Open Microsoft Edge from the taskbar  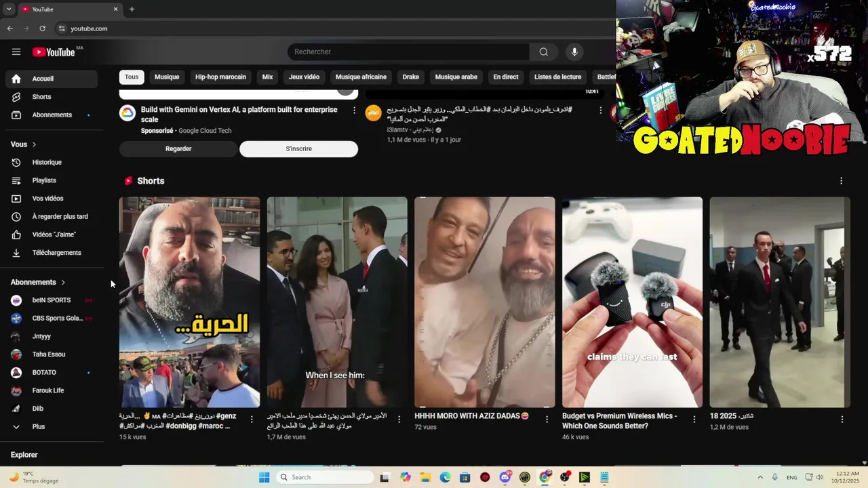pyautogui.click(x=445, y=477)
